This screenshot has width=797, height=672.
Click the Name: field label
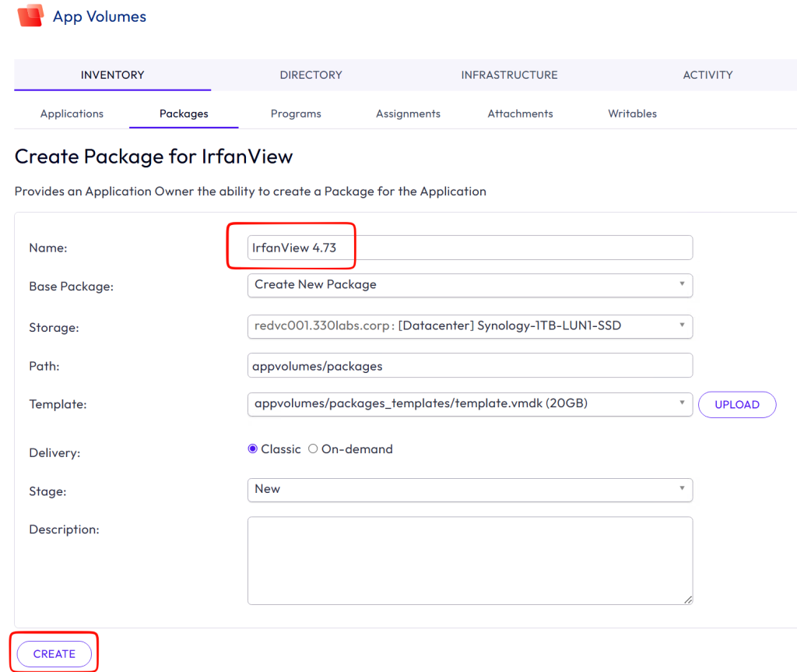[48, 248]
